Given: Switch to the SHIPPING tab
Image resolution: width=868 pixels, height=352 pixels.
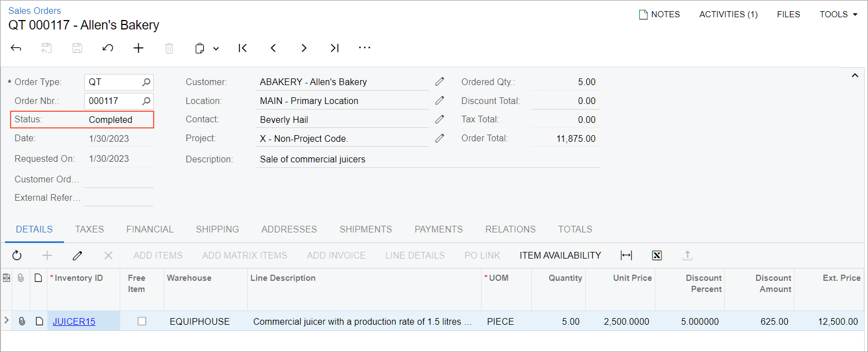Looking at the screenshot, I should pos(217,229).
